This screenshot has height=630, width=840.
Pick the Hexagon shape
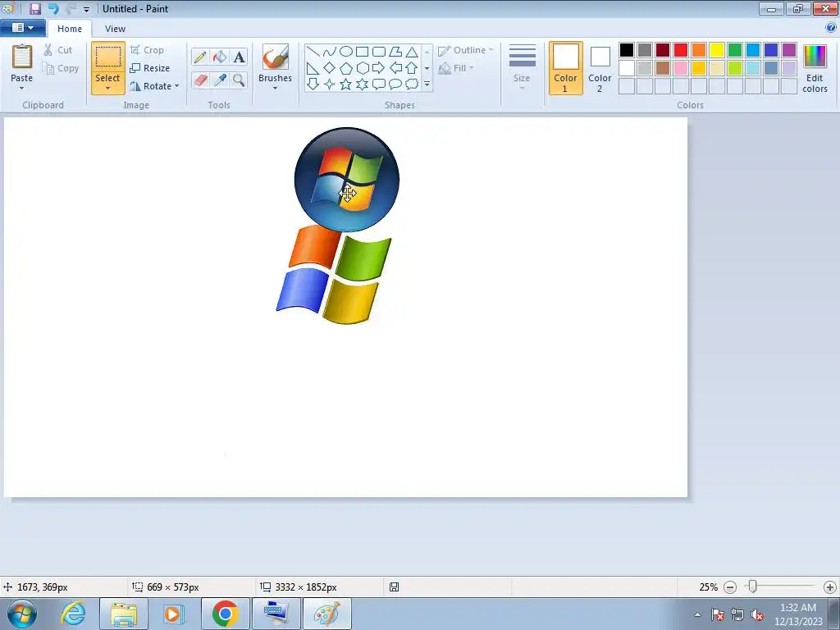[x=362, y=68]
